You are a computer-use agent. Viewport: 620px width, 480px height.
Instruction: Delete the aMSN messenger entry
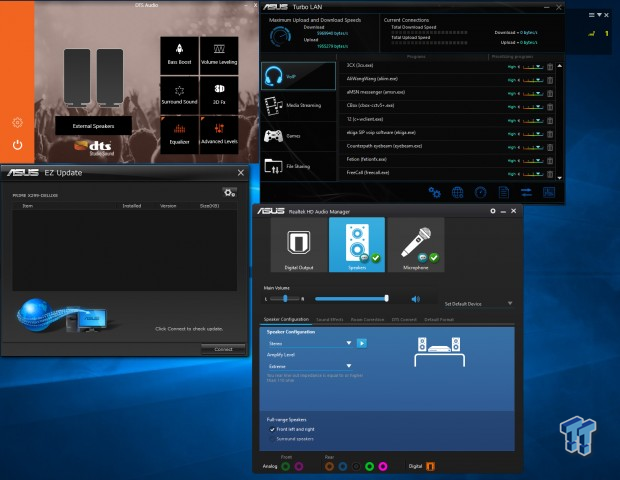pyautogui.click(x=550, y=94)
